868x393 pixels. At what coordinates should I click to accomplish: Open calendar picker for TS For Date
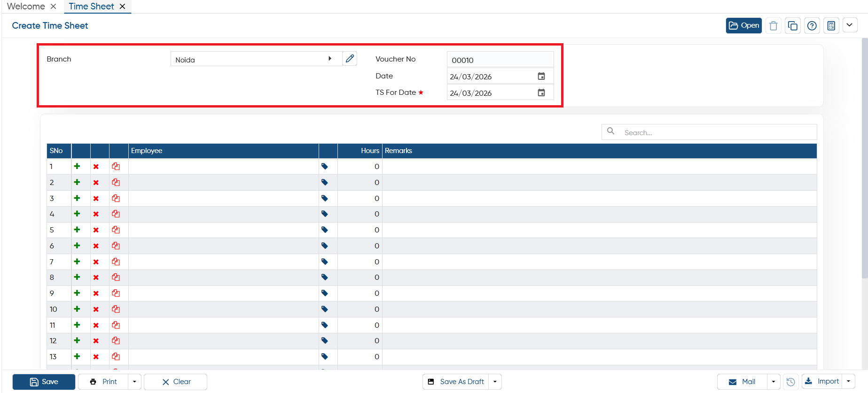point(541,92)
